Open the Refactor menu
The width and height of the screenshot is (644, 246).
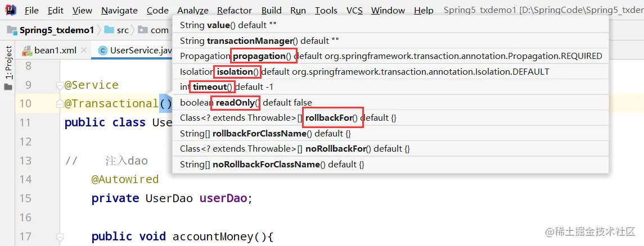pos(235,10)
